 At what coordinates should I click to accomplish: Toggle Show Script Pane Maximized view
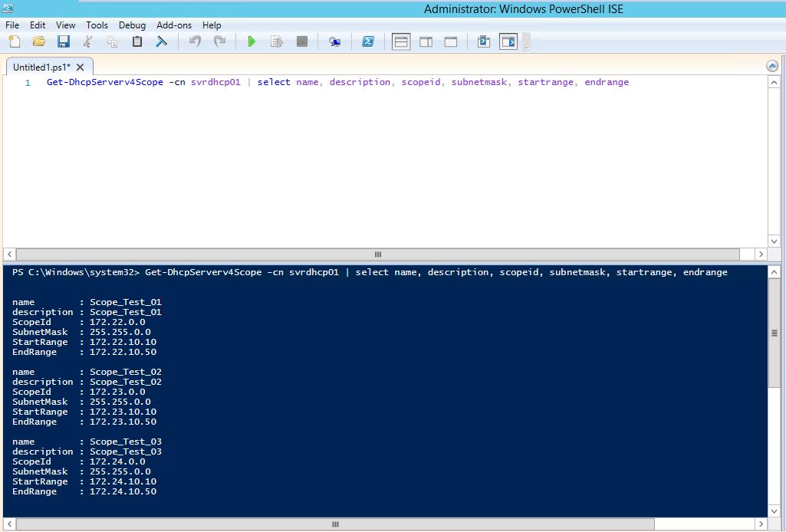point(450,41)
